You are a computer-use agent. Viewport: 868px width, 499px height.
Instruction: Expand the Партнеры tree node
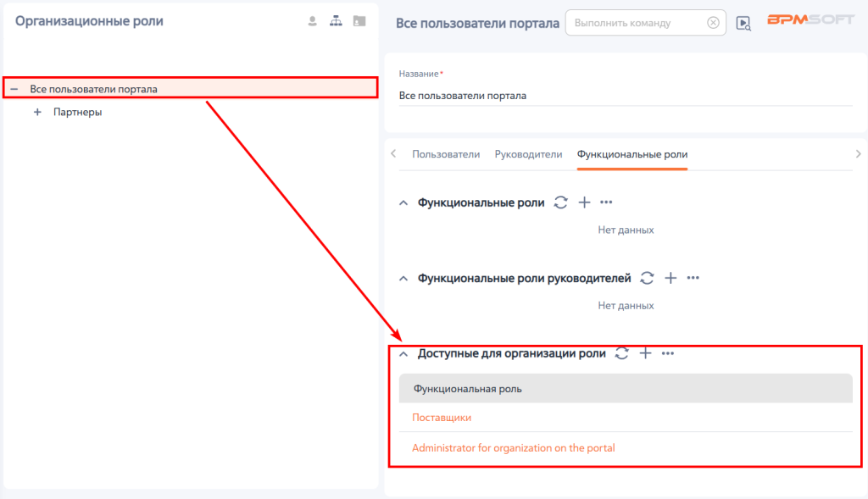37,112
